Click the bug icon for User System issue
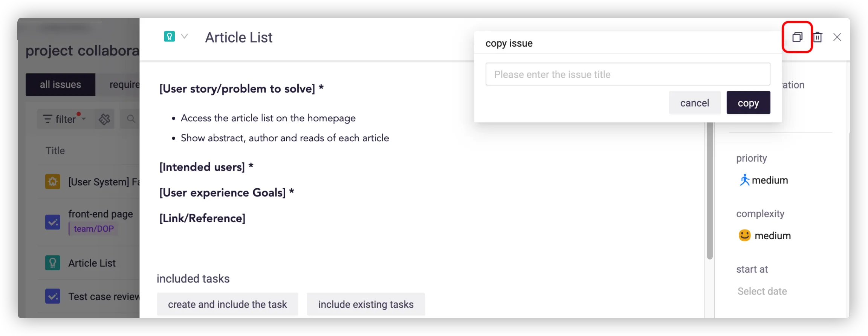This screenshot has height=336, width=868. [53, 182]
